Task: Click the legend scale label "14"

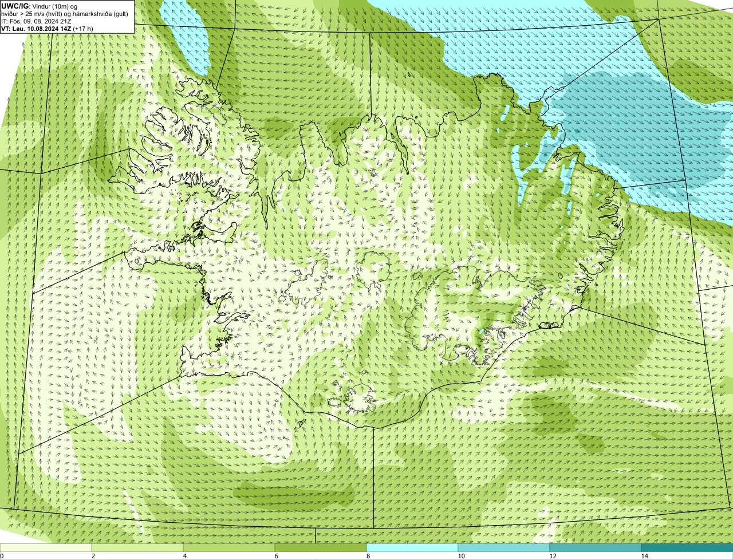Action: 644,556
